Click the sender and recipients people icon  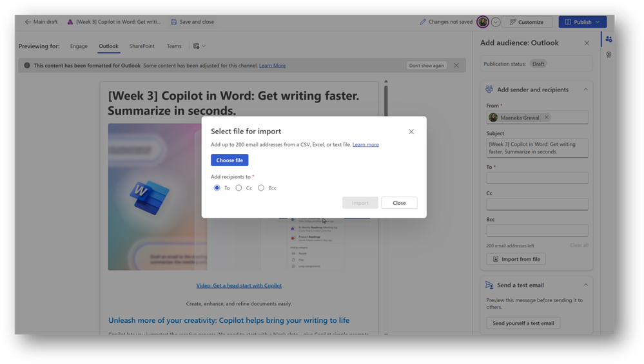coord(489,89)
